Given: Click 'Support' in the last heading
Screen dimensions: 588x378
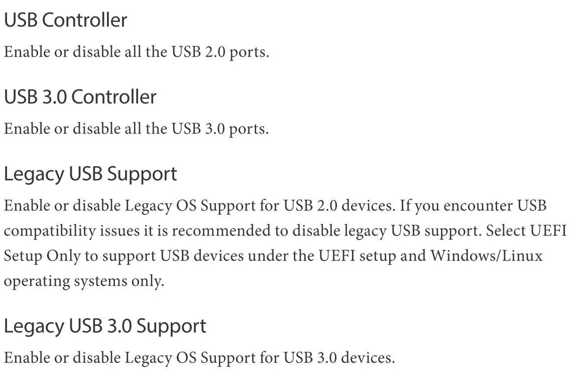Looking at the screenshot, I should point(171,327).
